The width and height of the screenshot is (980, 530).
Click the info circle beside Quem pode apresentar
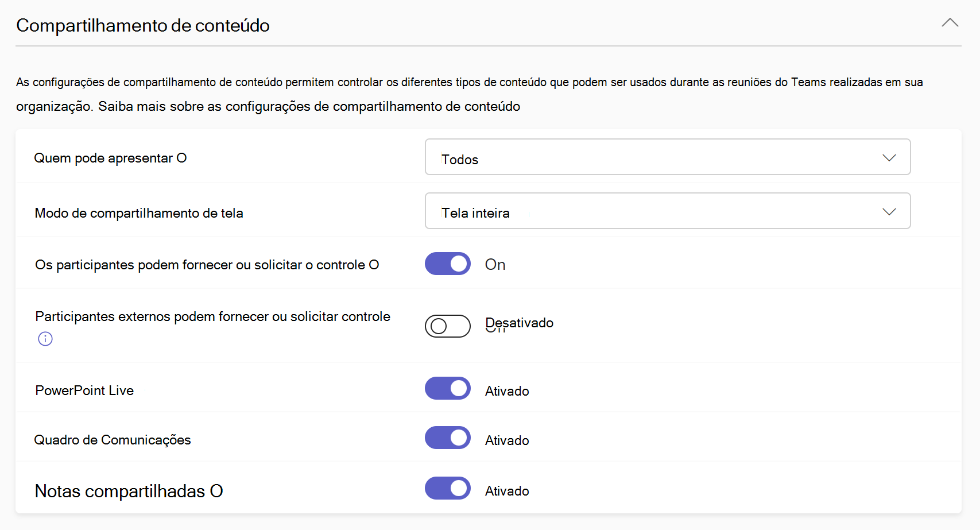181,158
